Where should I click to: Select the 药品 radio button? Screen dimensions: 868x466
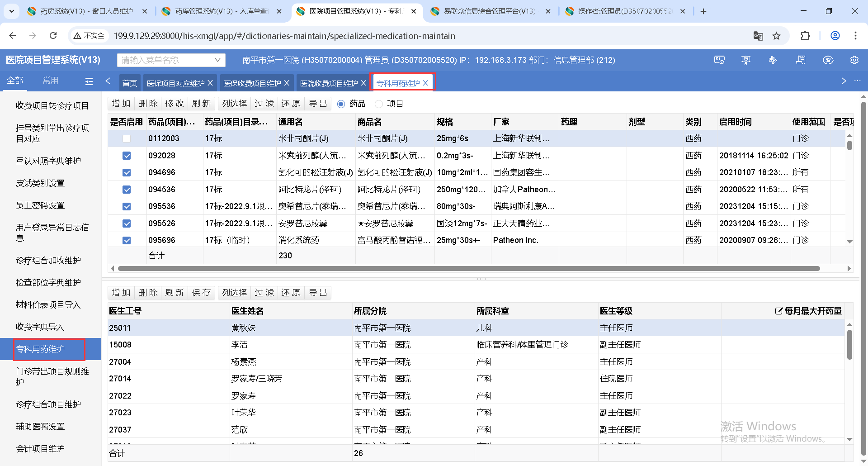(341, 104)
